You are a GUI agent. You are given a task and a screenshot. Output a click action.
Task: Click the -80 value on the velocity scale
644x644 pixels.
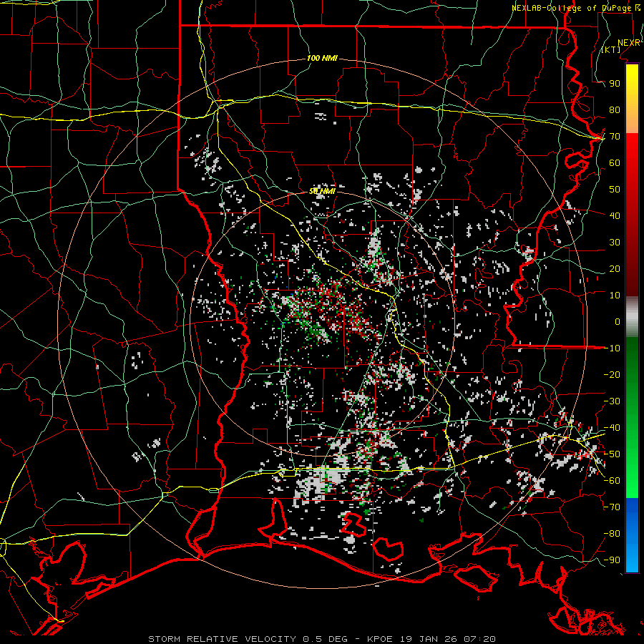click(612, 534)
